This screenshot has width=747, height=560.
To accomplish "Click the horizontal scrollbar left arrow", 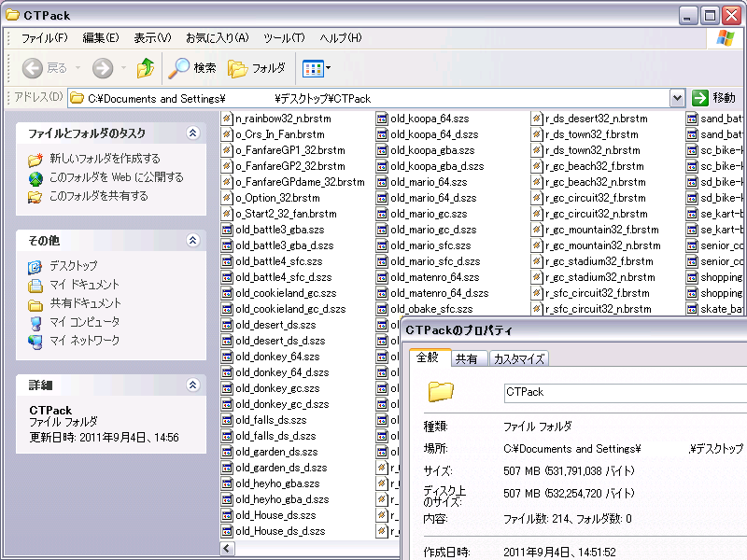I will click(x=227, y=548).
